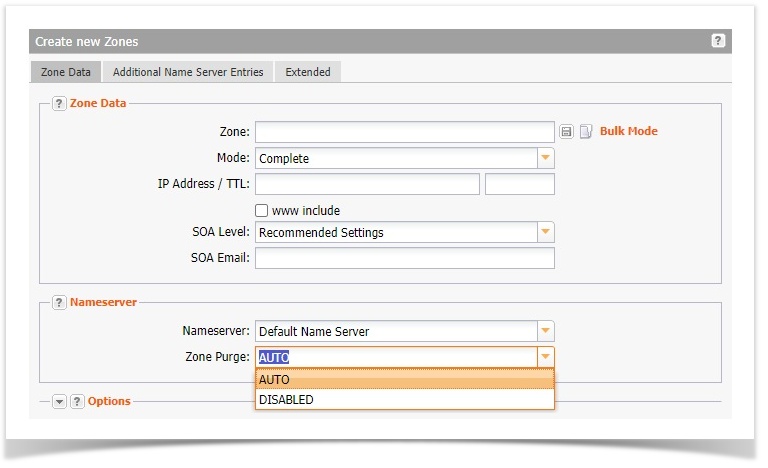Focus the Zone input field

(405, 132)
